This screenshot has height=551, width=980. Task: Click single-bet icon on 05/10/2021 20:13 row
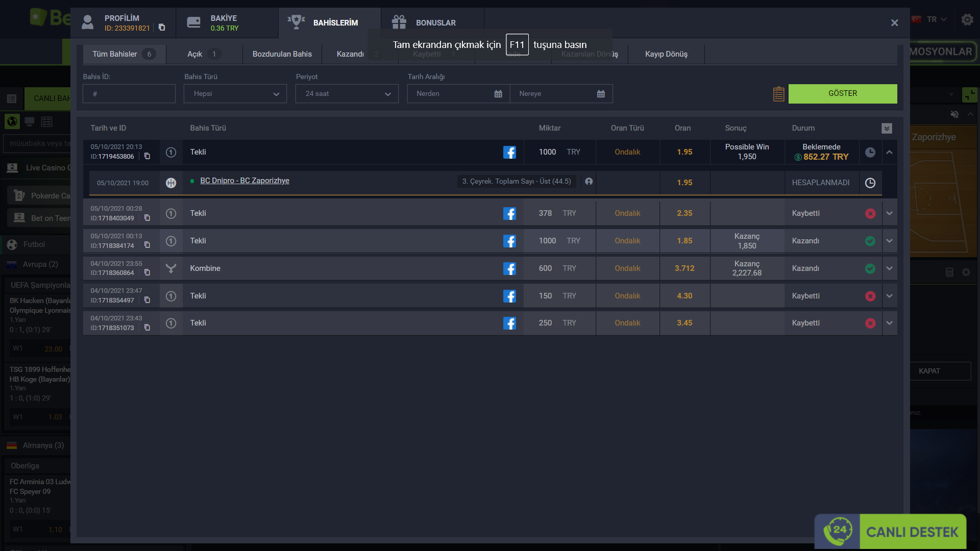pos(171,152)
